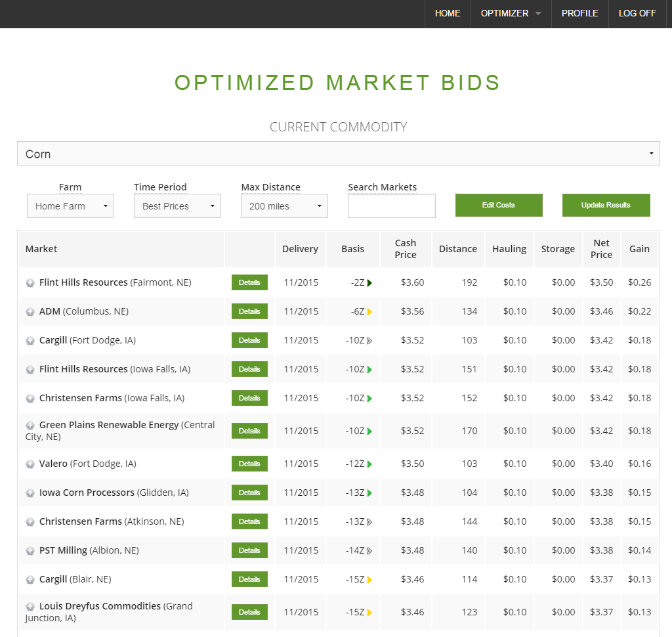Screen dimensions: 672x637
Task: Click green basis arrow in Christensen Farms Iowa Falls row
Action: [369, 399]
